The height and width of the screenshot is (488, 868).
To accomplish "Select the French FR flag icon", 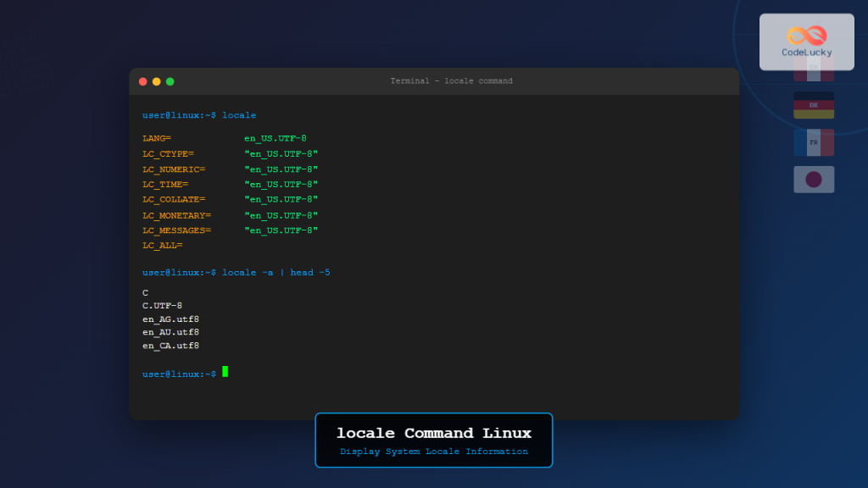I will [814, 142].
